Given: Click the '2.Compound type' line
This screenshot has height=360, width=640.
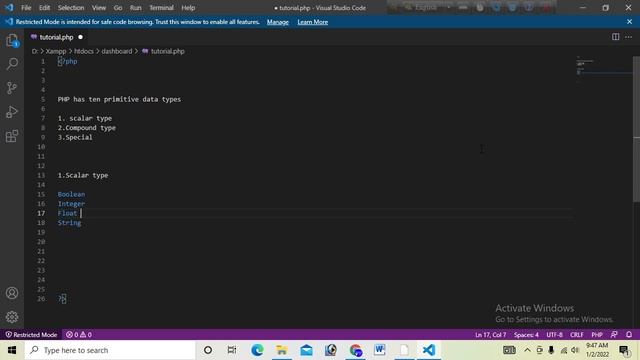Looking at the screenshot, I should pos(87,128).
